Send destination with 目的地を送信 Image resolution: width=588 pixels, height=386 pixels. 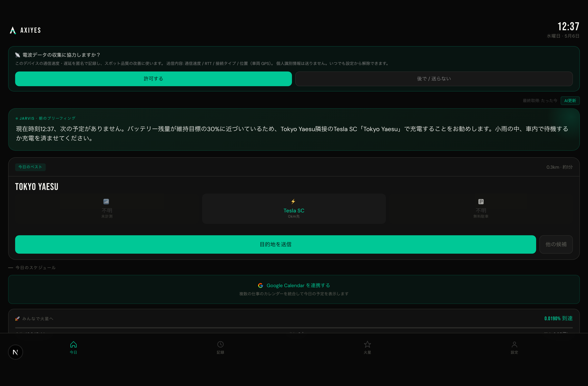click(275, 244)
